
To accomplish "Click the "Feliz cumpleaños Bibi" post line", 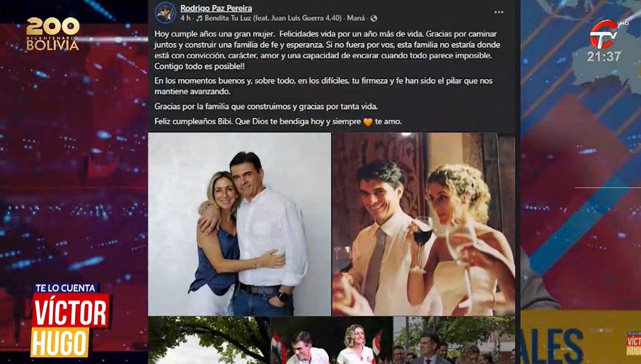I will pos(278,122).
